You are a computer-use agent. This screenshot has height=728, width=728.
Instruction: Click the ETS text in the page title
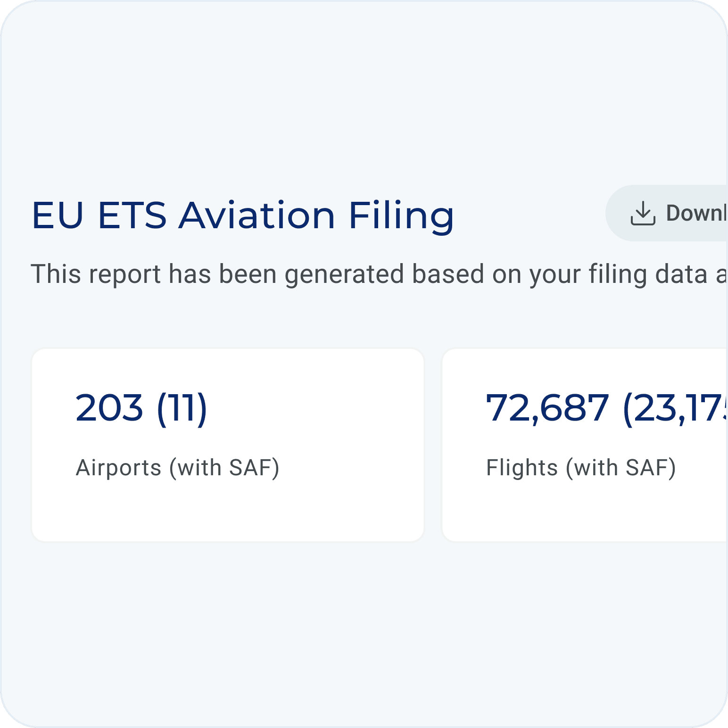(132, 215)
